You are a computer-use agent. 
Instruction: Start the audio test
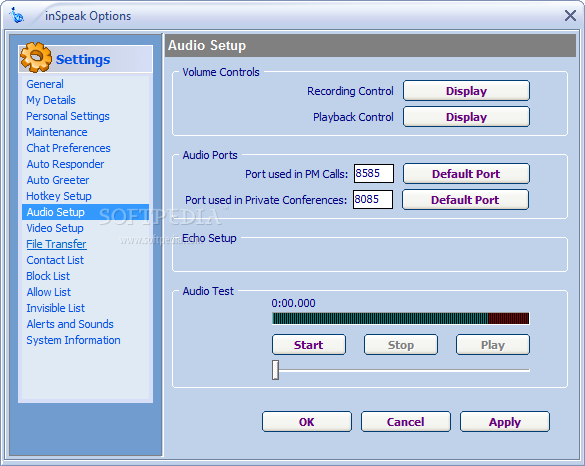click(x=309, y=345)
